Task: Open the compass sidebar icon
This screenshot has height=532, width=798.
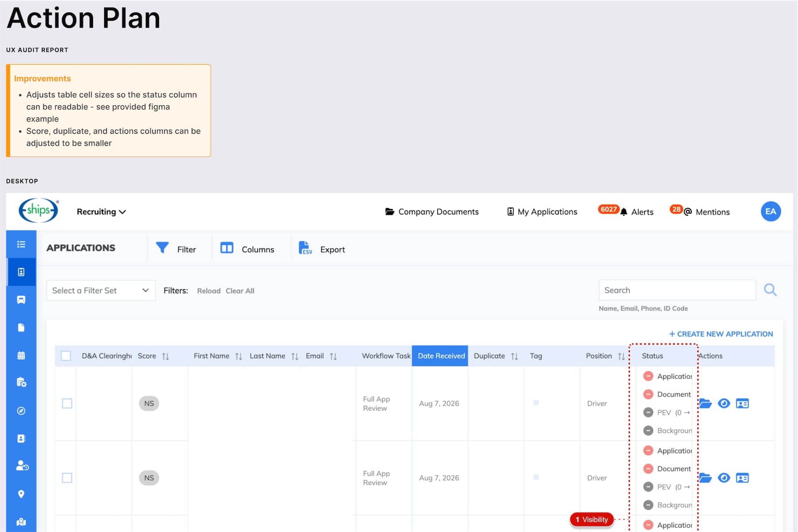Action: [21, 411]
